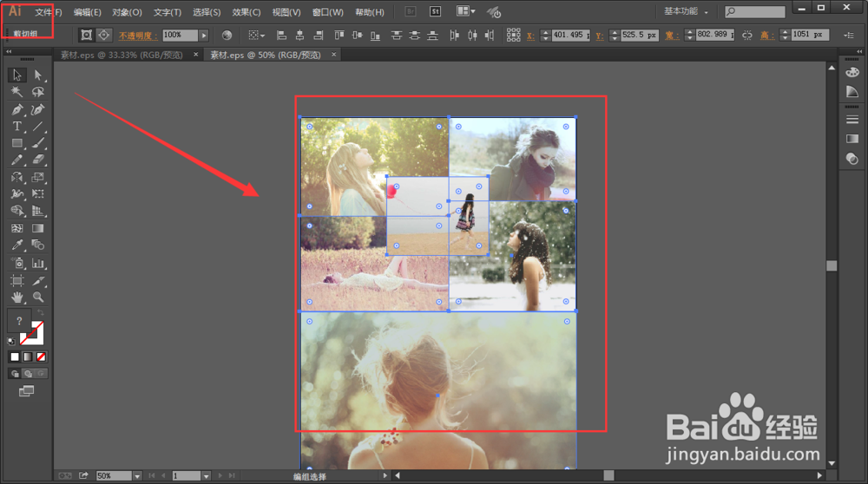This screenshot has height=484, width=868.
Task: Select the Pencil tool
Action: pos(17,160)
